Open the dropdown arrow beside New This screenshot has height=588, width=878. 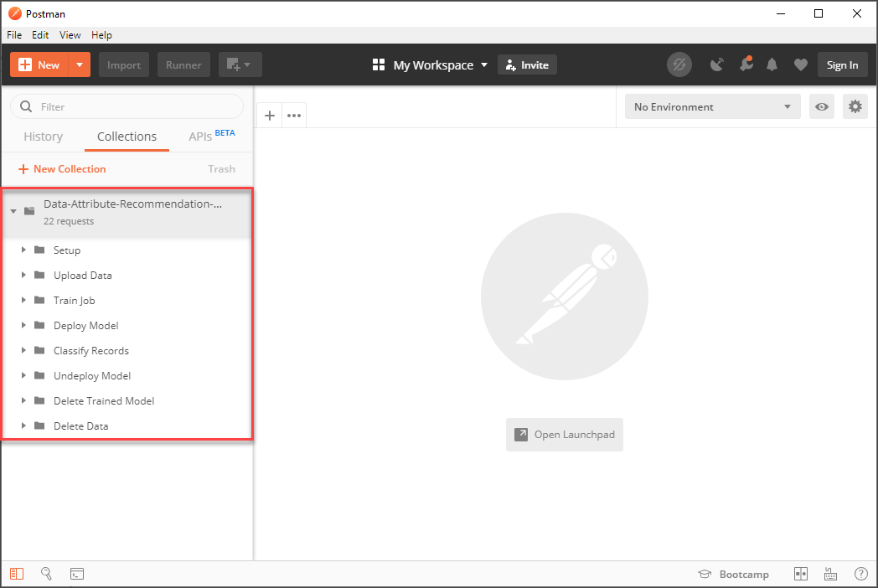(x=80, y=65)
